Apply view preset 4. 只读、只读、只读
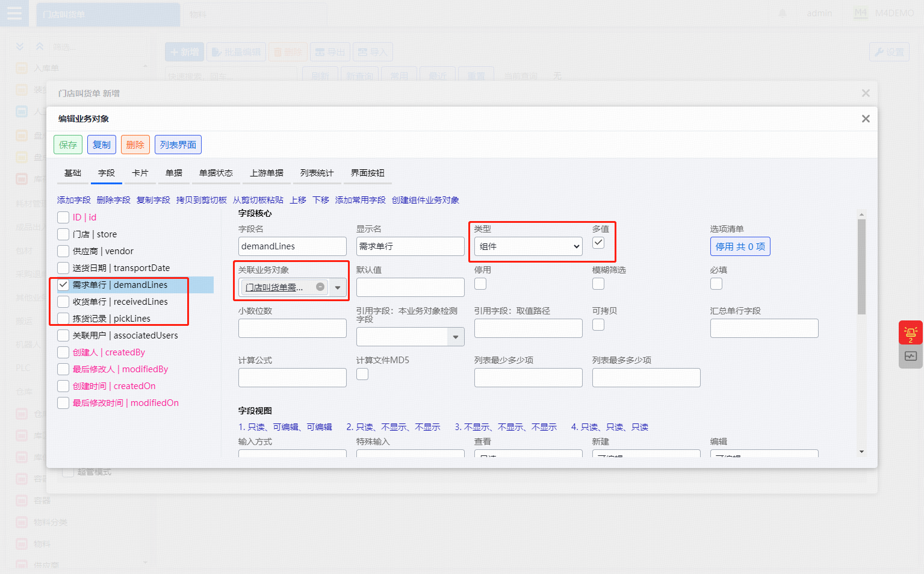924x574 pixels. [x=610, y=427]
